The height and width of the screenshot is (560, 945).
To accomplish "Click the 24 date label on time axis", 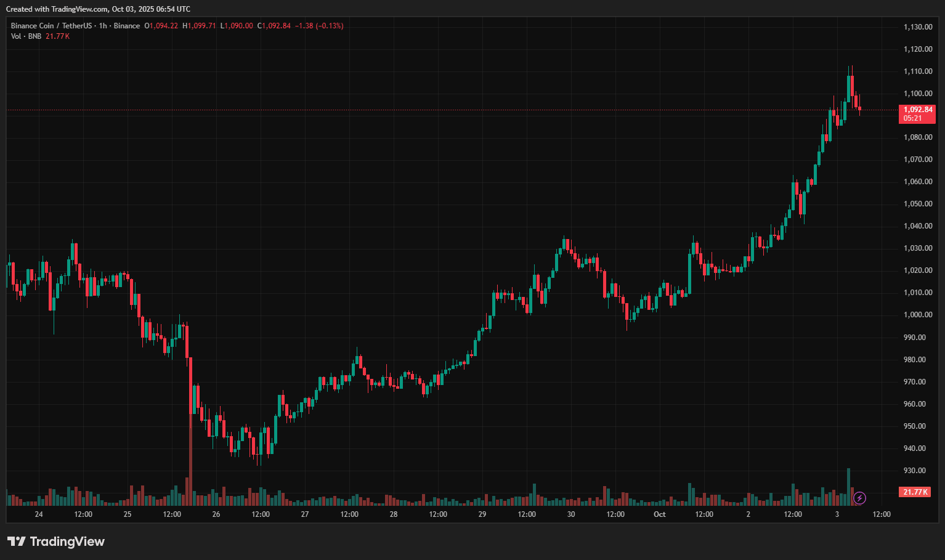I will tap(39, 514).
